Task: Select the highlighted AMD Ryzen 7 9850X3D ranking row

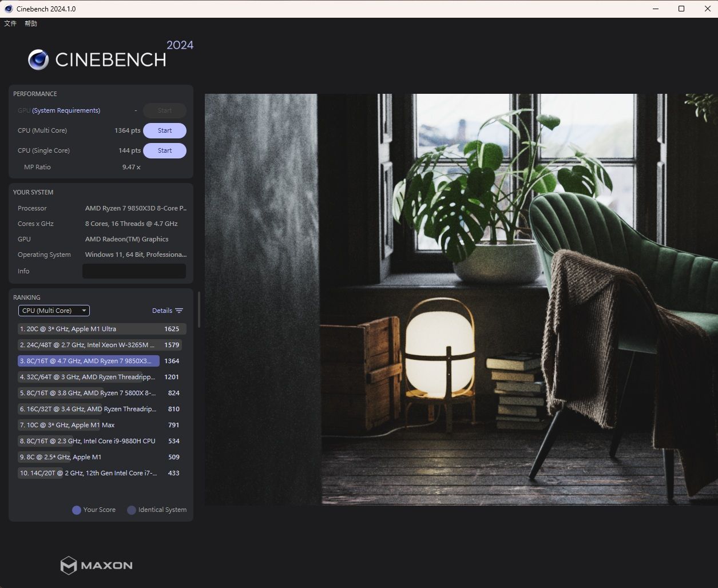Action: (101, 361)
